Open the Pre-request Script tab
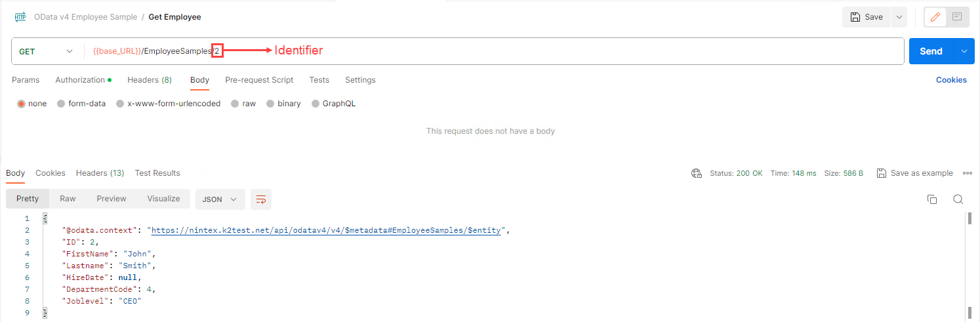 click(x=259, y=80)
